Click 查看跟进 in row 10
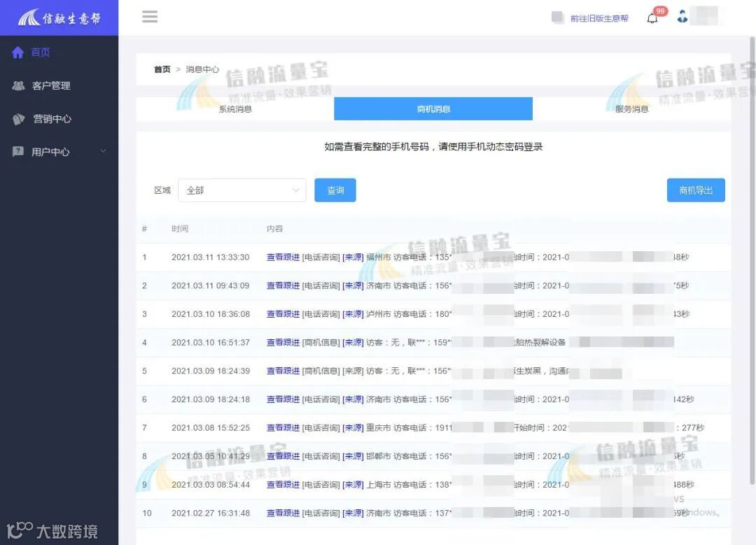Image resolution: width=756 pixels, height=545 pixels. [283, 514]
